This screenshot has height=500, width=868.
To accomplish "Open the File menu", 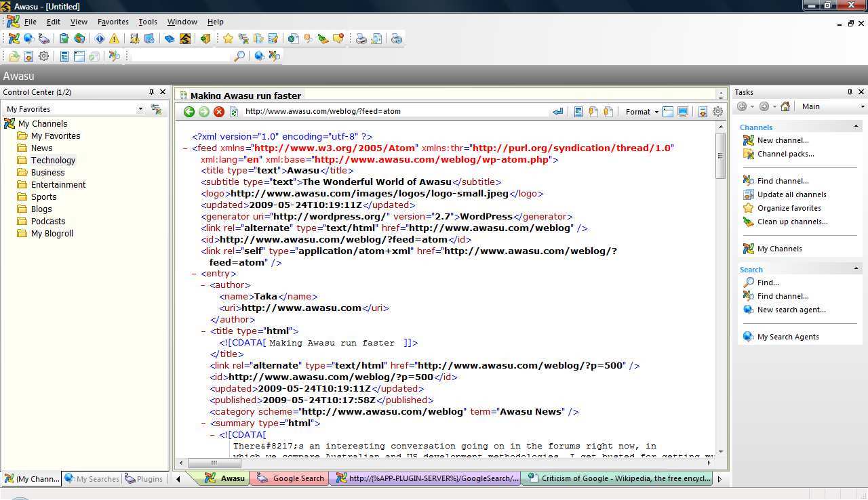I will point(31,22).
